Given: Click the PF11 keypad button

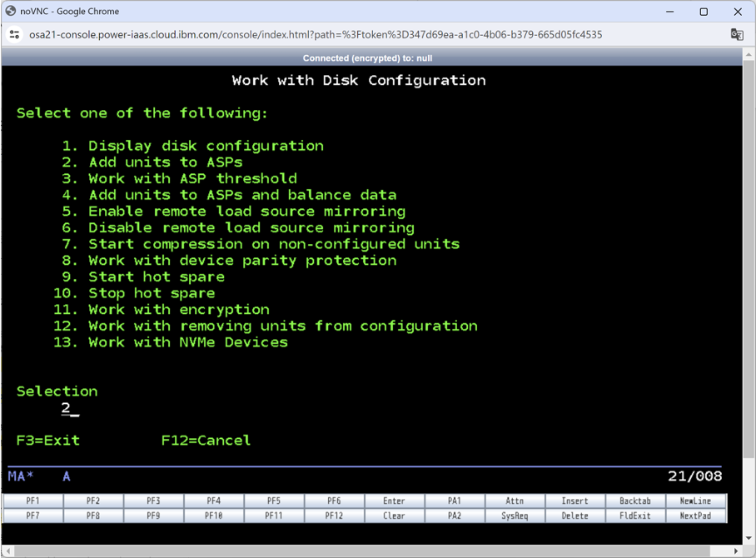Looking at the screenshot, I should (274, 516).
